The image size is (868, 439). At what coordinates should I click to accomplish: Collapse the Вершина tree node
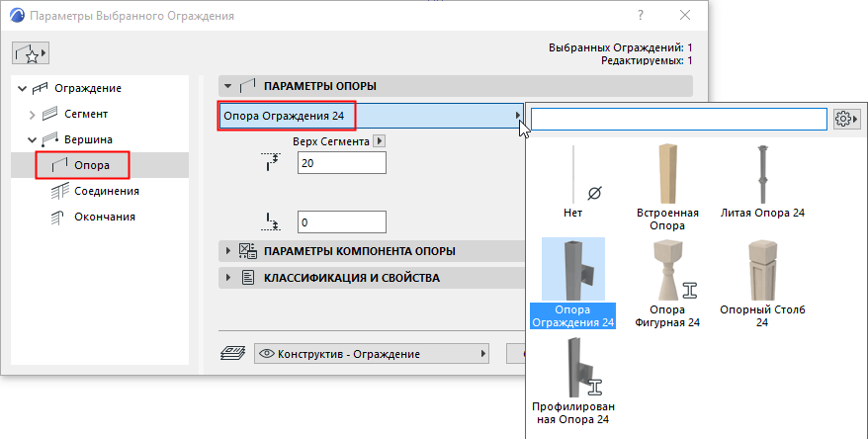tap(32, 140)
